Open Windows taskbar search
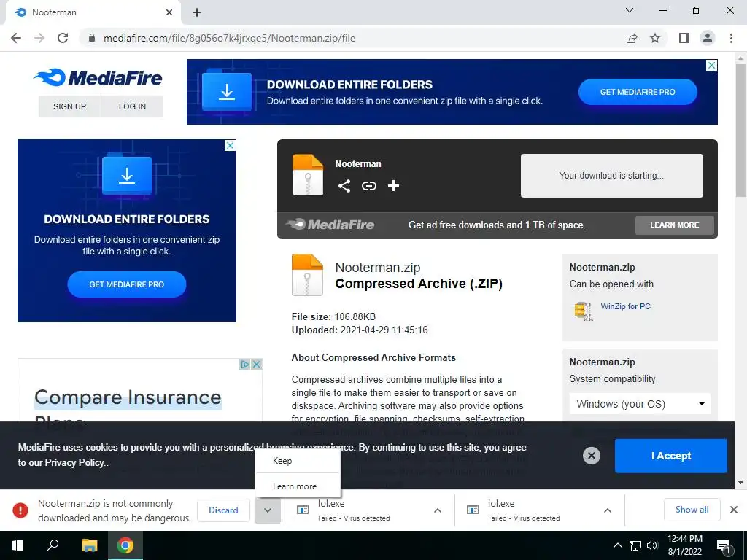 click(53, 545)
